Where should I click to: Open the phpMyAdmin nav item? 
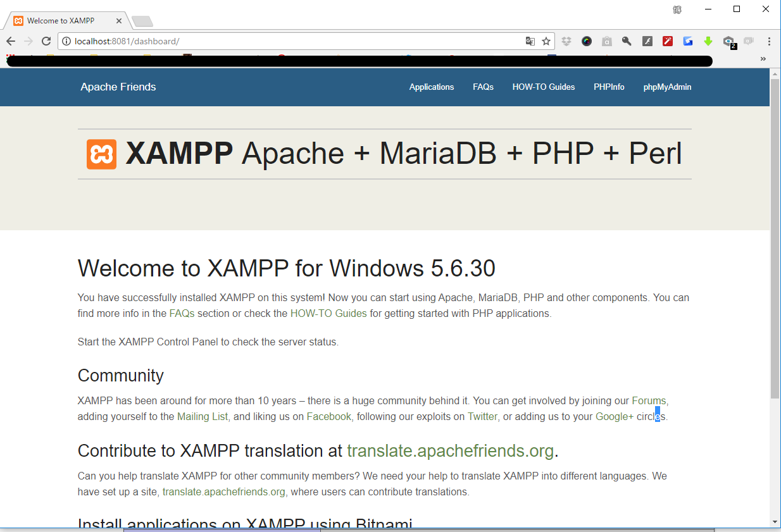pyautogui.click(x=667, y=87)
